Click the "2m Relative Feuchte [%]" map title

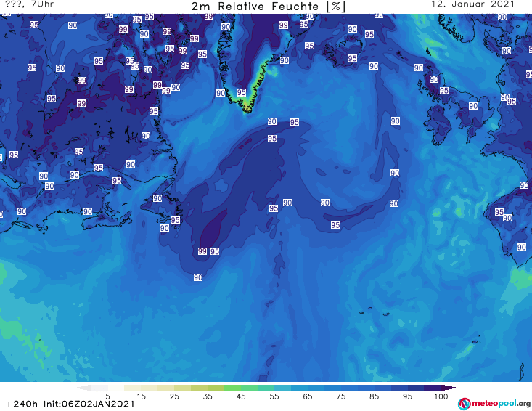pos(269,7)
